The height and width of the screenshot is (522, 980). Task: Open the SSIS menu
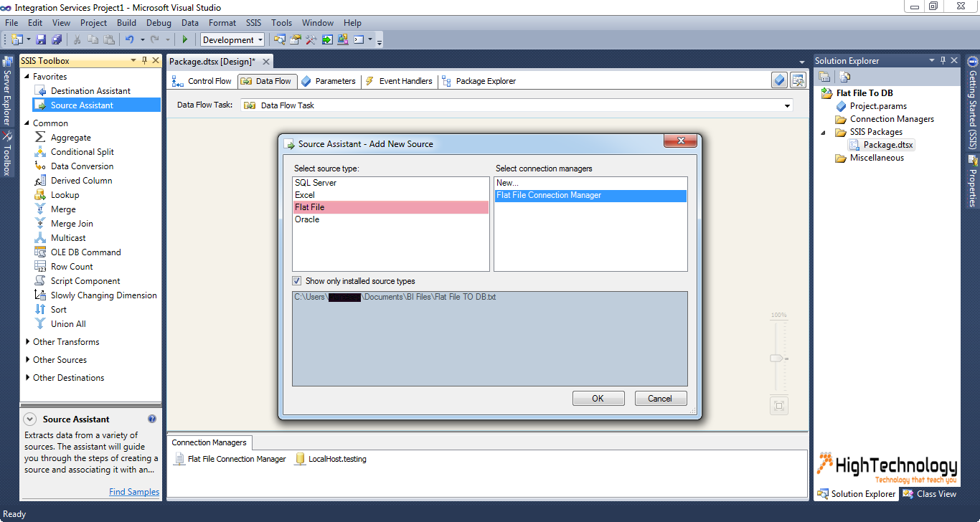click(253, 23)
